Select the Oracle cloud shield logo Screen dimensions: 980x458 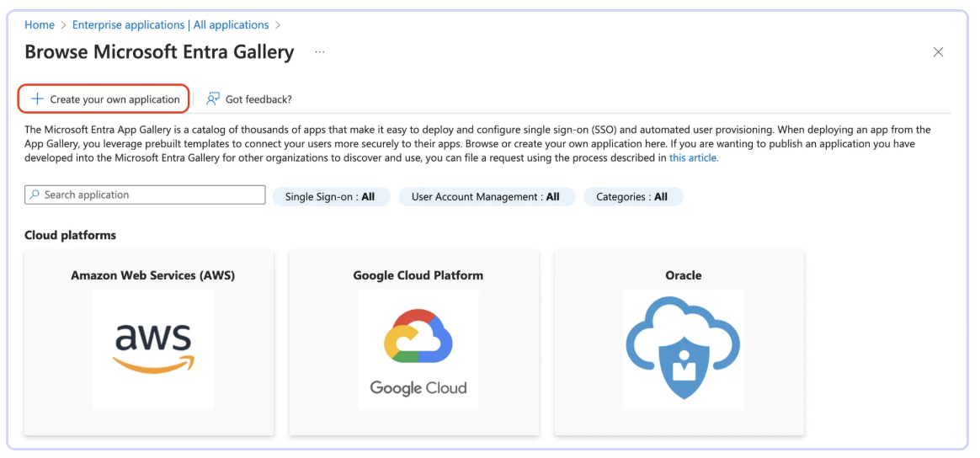pyautogui.click(x=683, y=349)
